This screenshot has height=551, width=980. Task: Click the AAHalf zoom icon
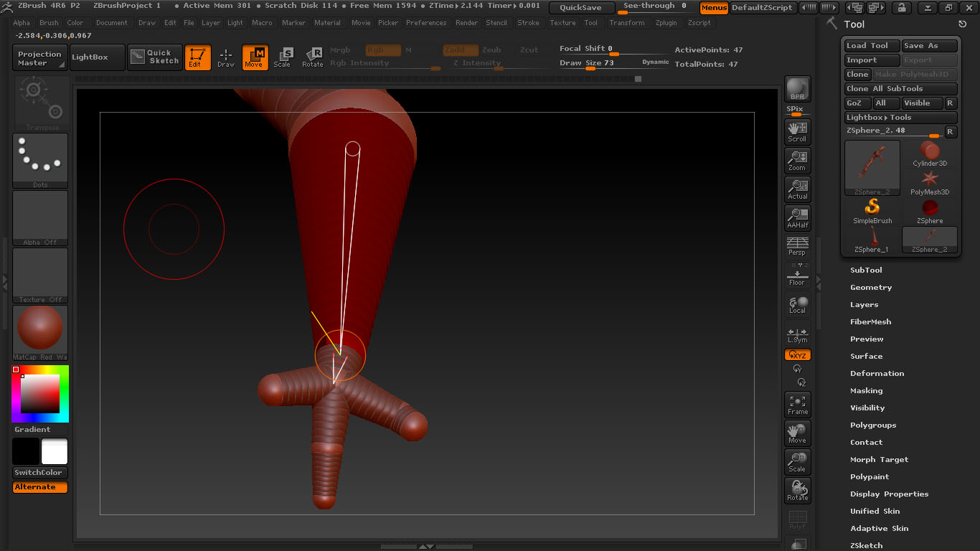click(x=797, y=217)
